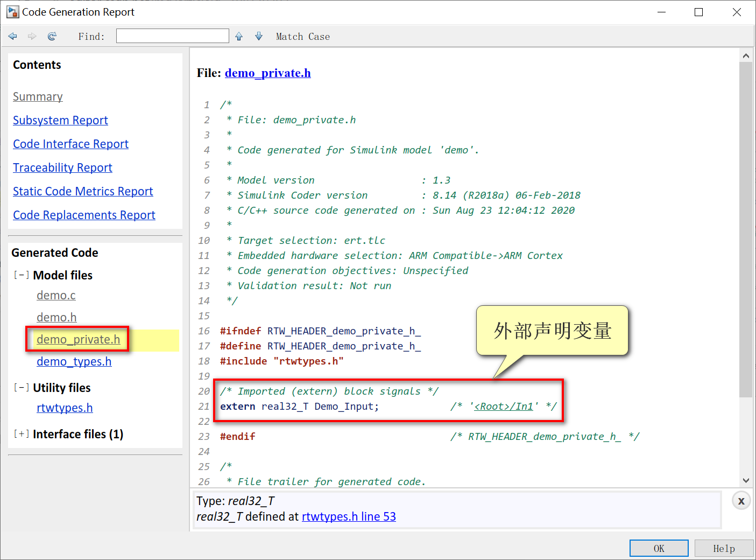
Task: Follow the <Root>/In1 block link
Action: (x=504, y=406)
